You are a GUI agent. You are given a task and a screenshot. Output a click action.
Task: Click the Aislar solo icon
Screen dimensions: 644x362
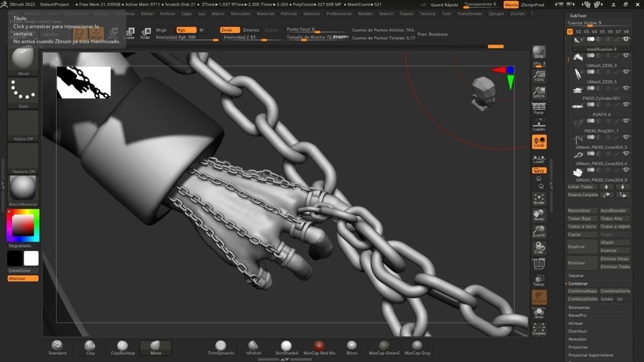point(539,313)
